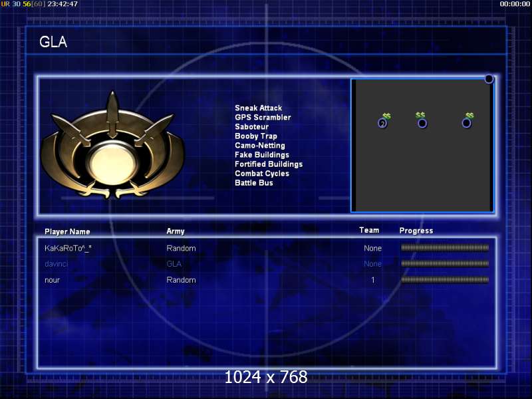This screenshot has width=532, height=399.
Task: Click the rightmost $$ supply icon
Action: [x=469, y=115]
